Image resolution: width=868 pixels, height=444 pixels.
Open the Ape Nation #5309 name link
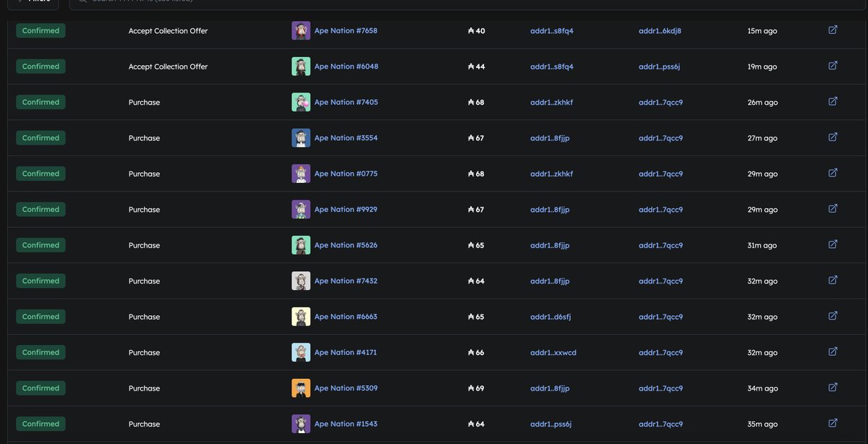pos(346,389)
